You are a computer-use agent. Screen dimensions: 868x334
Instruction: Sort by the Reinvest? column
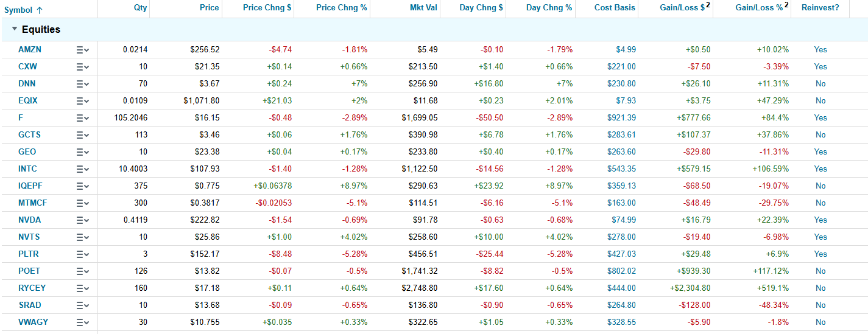tap(820, 8)
